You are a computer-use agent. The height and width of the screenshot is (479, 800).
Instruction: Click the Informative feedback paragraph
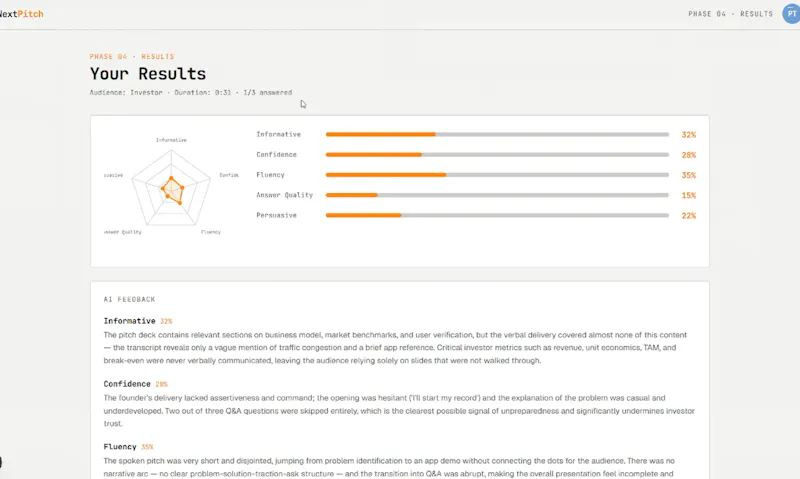(395, 347)
